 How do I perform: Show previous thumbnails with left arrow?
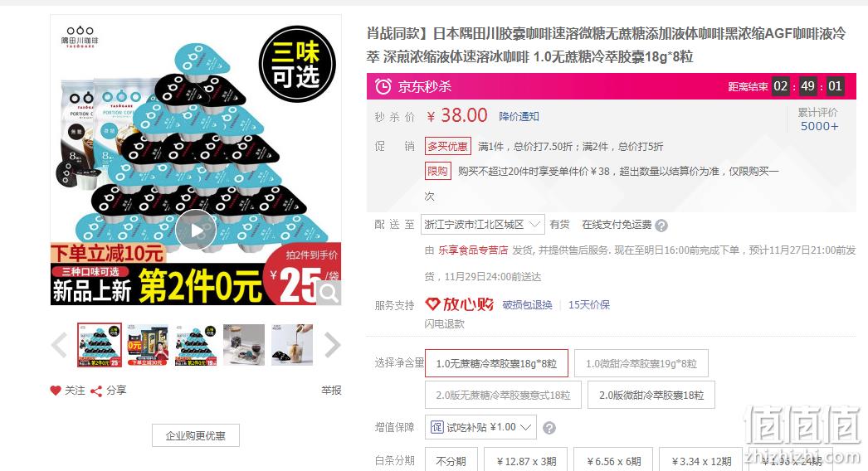59,345
